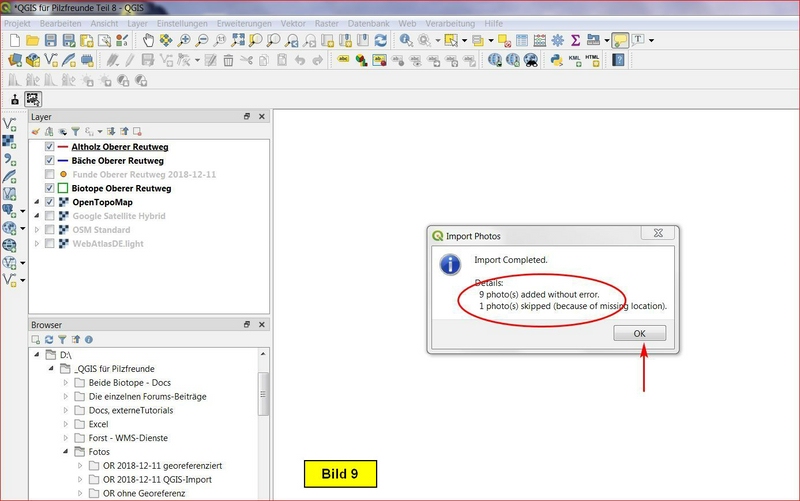Image resolution: width=800 pixels, height=501 pixels.
Task: Expand the OSM Standard layer group
Action: 37,230
